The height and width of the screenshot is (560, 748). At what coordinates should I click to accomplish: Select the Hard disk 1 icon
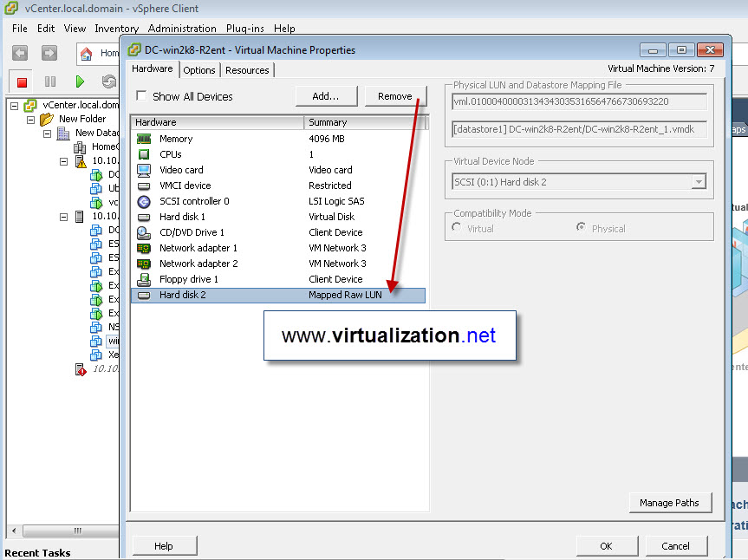[x=144, y=217]
